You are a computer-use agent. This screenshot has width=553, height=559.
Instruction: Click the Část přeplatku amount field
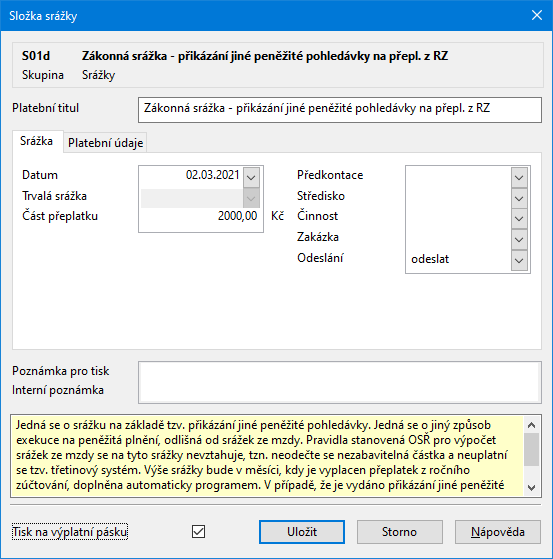[200, 216]
